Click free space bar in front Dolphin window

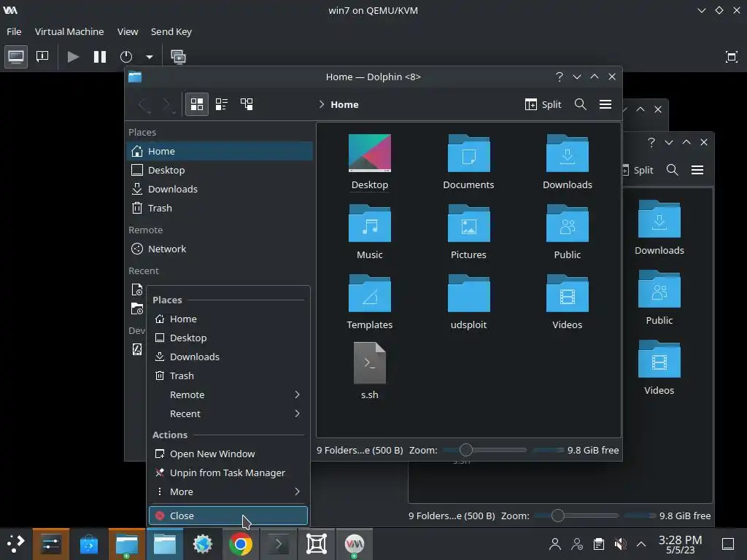(x=549, y=450)
